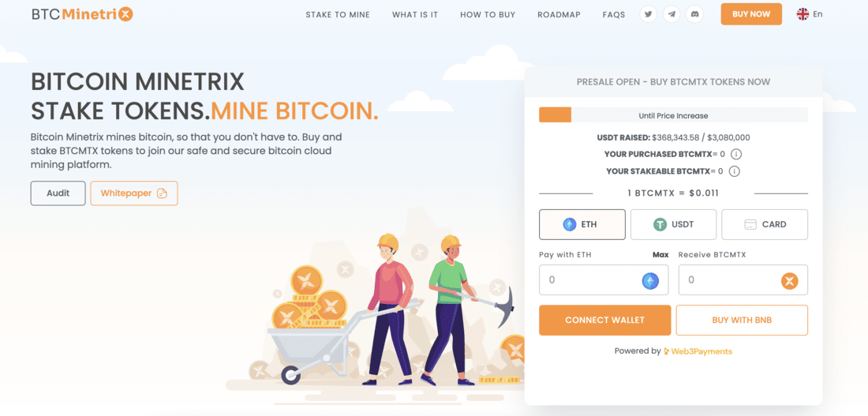Viewport: 868px width, 416px height.
Task: Open the Discord social icon
Action: click(x=694, y=14)
